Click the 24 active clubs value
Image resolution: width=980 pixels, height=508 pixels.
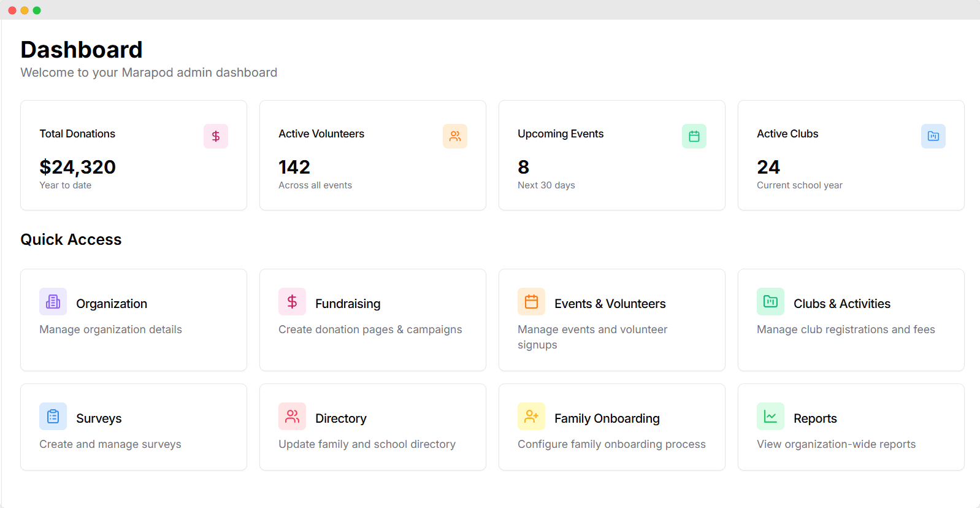pos(768,167)
